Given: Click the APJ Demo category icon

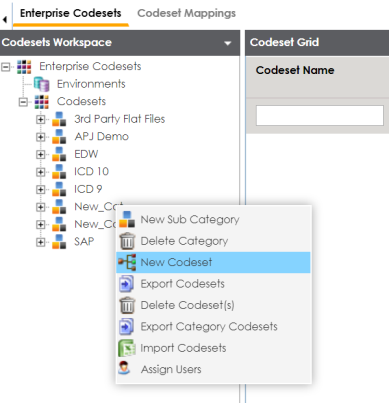Looking at the screenshot, I should (59, 137).
